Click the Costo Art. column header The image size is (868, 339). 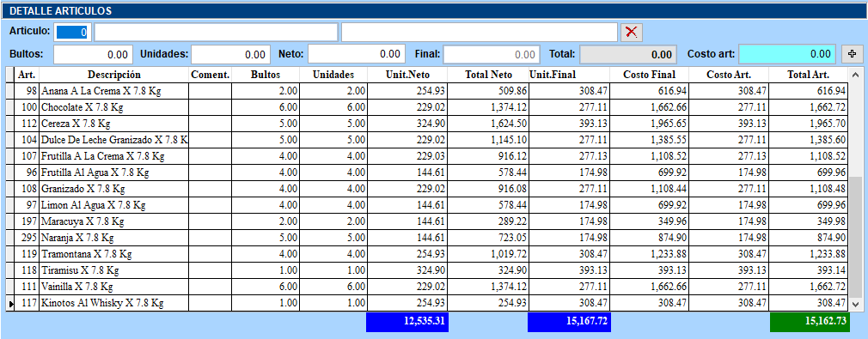coord(729,75)
